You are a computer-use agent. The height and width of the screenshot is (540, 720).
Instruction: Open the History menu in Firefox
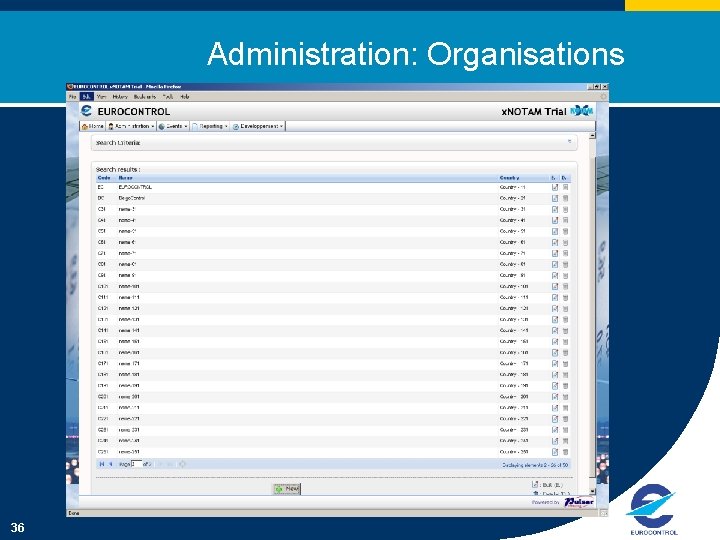tap(120, 97)
